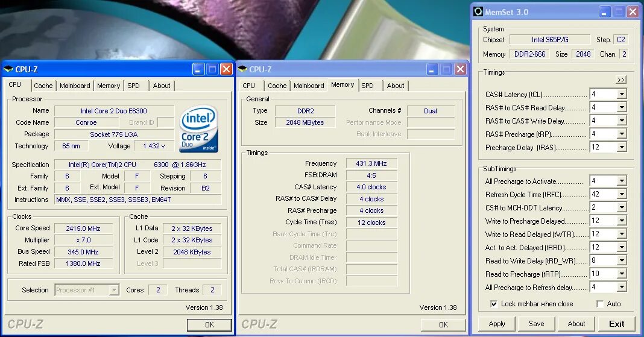Open the All Precharge to Activate dropdown
This screenshot has width=644, height=337.
click(622, 181)
